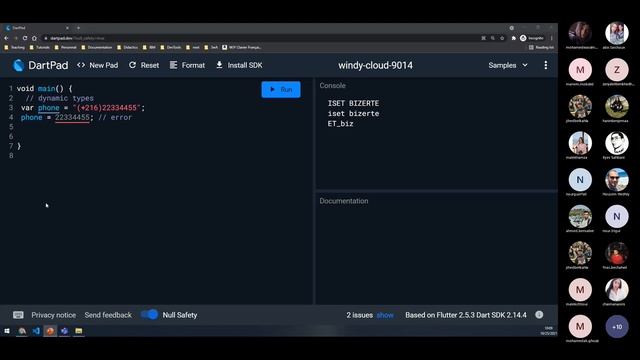Open the Tutorials bookmarks folder
This screenshot has width=640, height=360.
coord(40,47)
